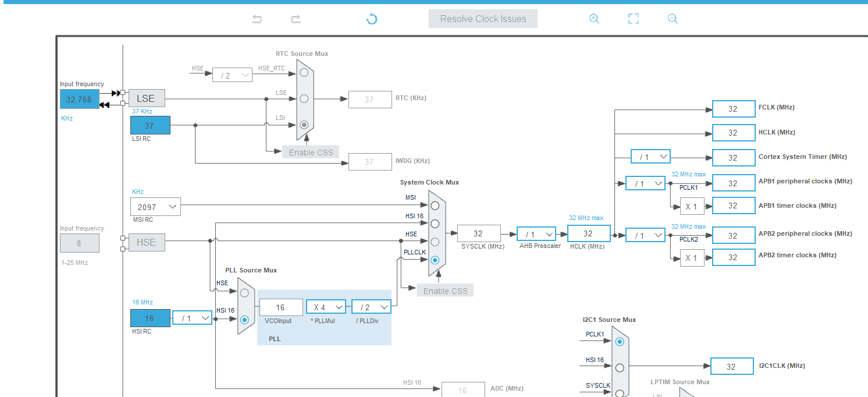This screenshot has height=397, width=868.
Task: Zoom out using the magnifier-minus icon
Action: point(673,19)
